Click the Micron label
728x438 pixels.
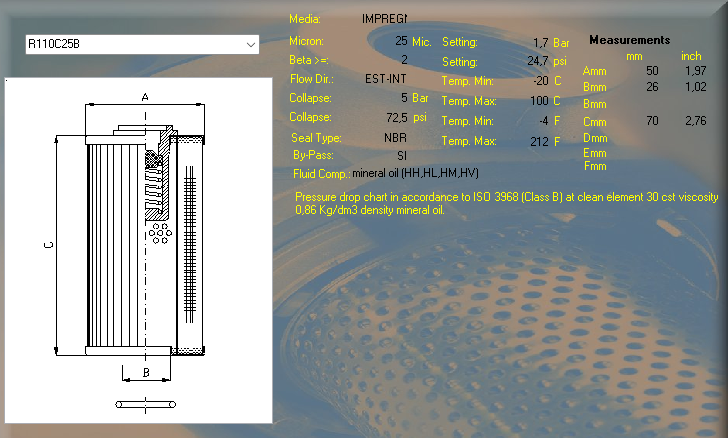tap(306, 41)
